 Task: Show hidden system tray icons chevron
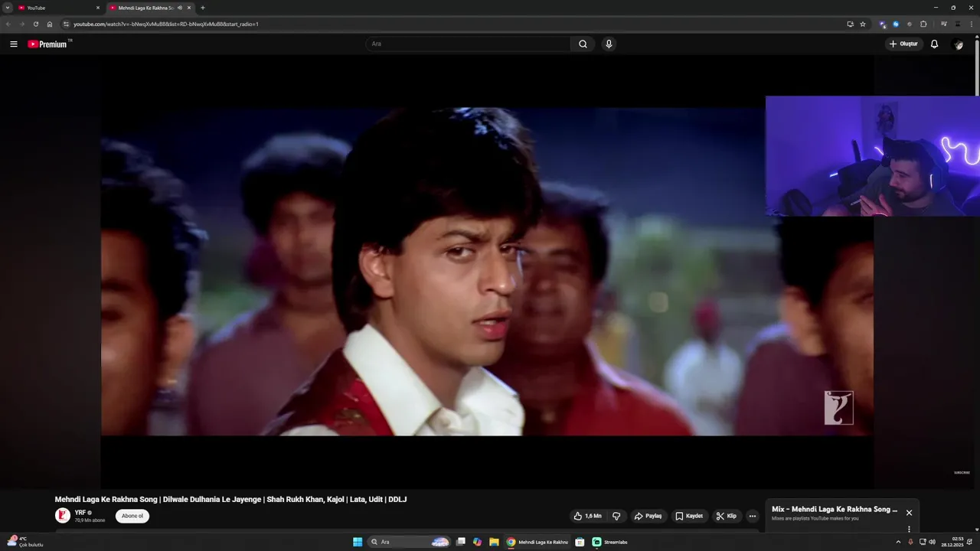click(898, 542)
